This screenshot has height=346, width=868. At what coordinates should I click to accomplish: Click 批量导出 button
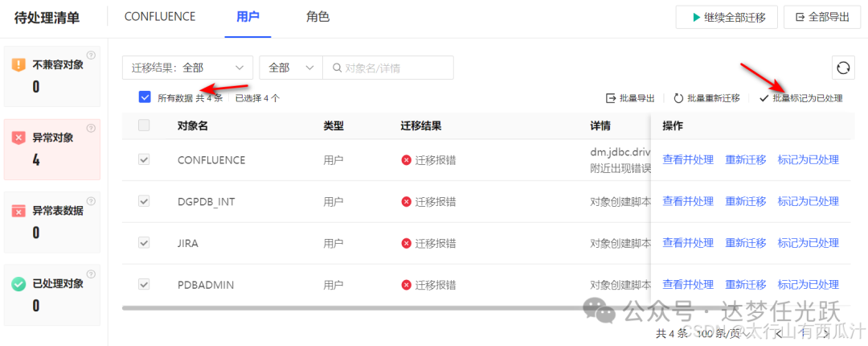[x=631, y=98]
